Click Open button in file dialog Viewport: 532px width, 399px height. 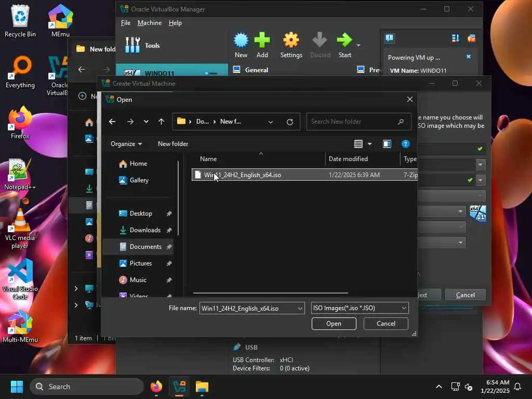pos(334,324)
